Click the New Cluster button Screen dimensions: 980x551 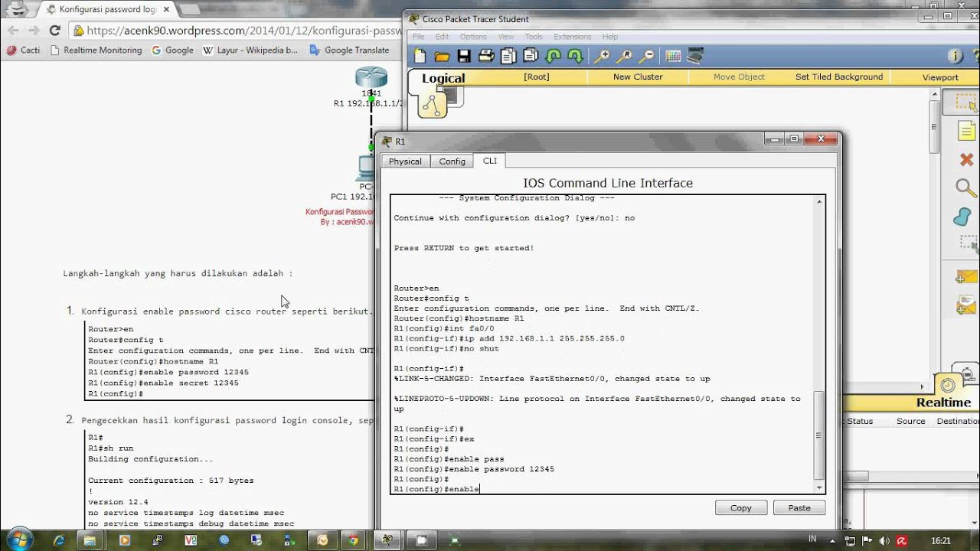638,77
